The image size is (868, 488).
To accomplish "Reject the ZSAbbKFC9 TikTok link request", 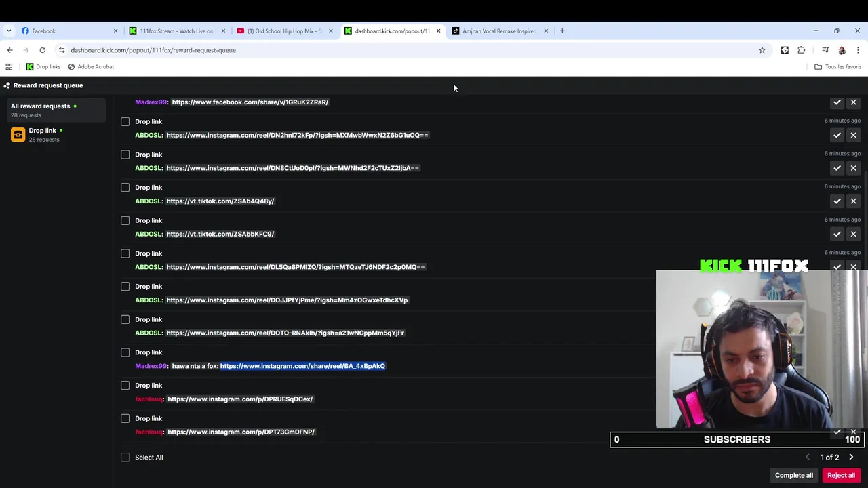I will (853, 234).
